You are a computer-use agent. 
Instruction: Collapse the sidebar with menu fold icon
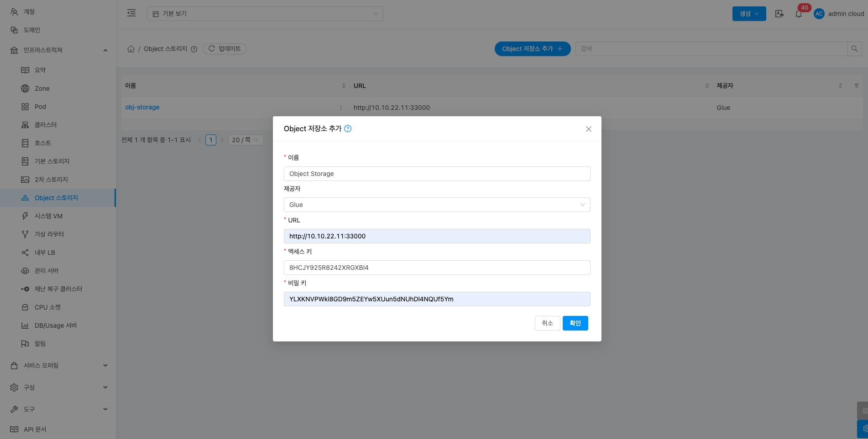(131, 13)
